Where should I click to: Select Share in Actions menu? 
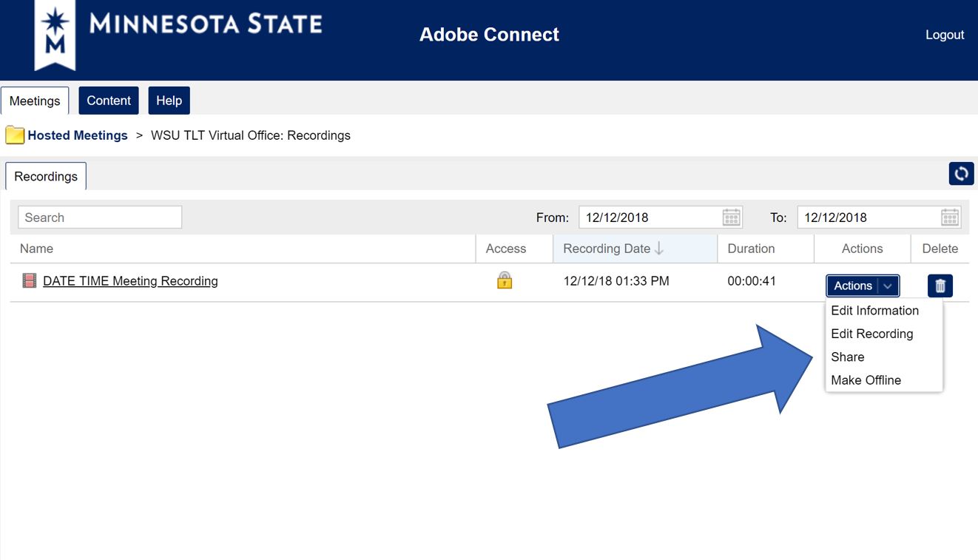(x=847, y=357)
